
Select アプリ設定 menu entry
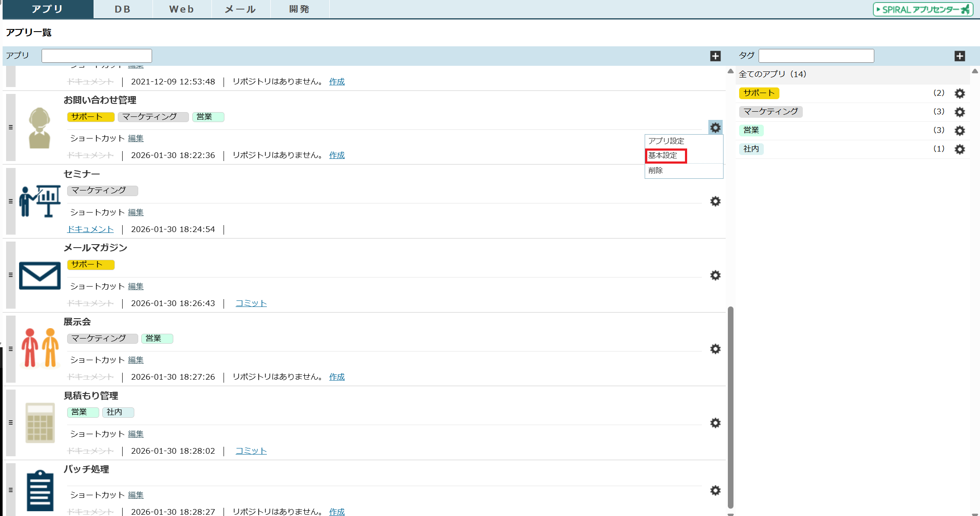point(666,141)
